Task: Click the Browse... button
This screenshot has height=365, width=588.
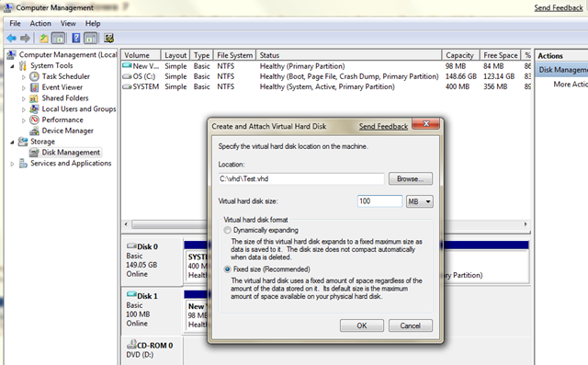Action: pos(411,178)
